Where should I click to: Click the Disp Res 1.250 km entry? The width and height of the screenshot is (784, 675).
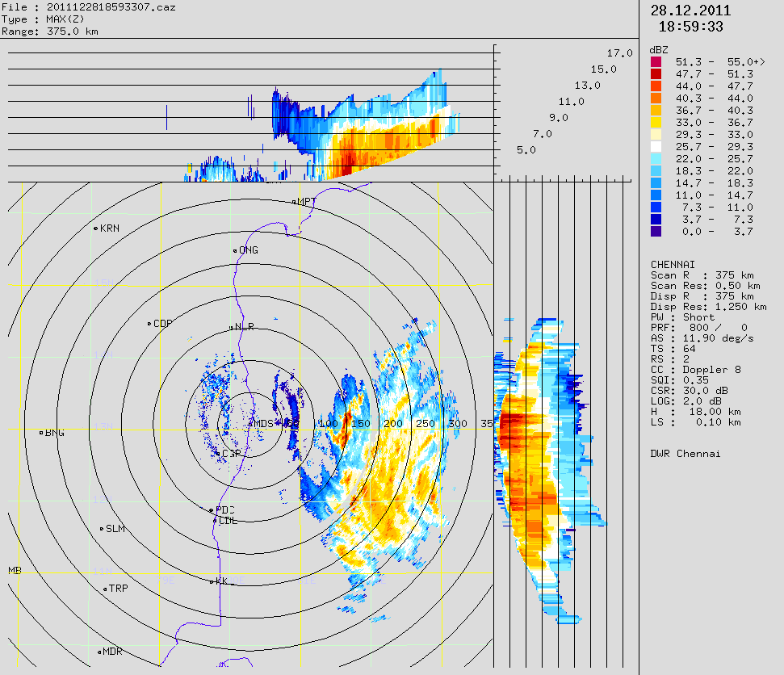(708, 307)
